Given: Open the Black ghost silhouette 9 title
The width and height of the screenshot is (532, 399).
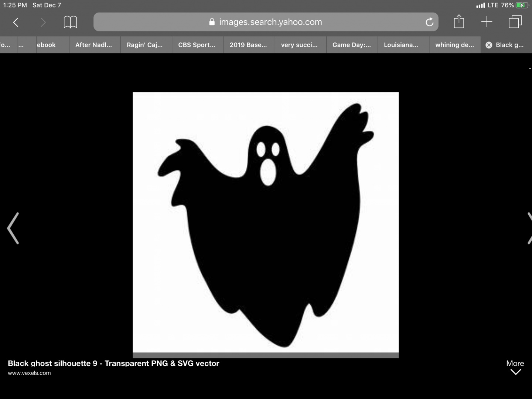Looking at the screenshot, I should click(x=113, y=363).
